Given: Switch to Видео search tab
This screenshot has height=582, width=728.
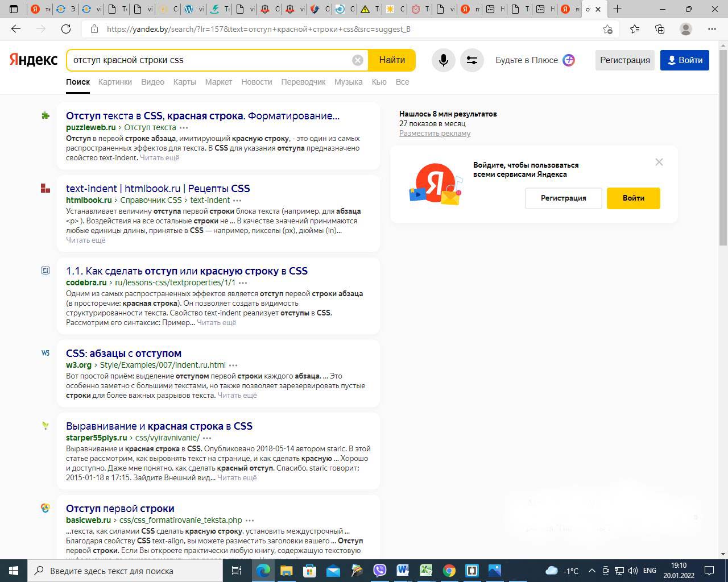Looking at the screenshot, I should click(x=152, y=82).
